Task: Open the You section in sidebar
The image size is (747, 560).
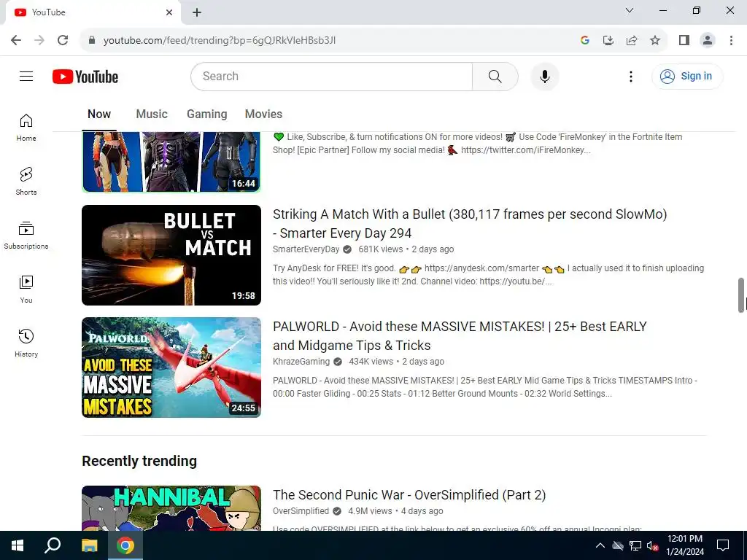Action: click(26, 289)
